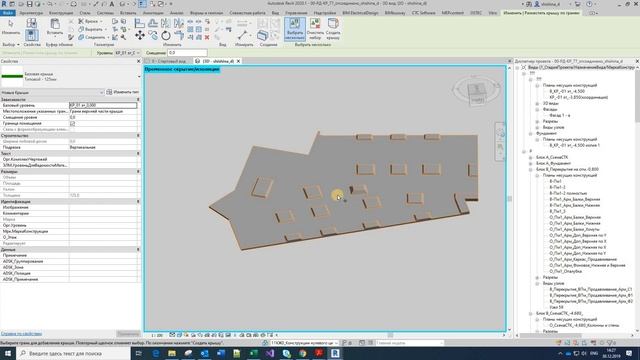Click the Windows taskbar search box

click(73, 353)
